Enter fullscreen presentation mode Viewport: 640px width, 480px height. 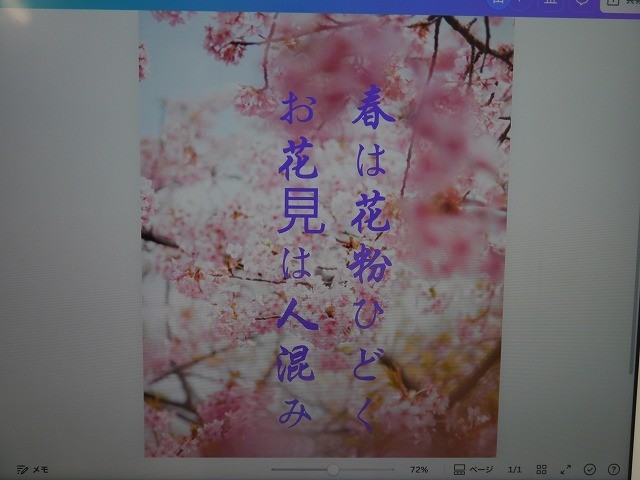(566, 469)
